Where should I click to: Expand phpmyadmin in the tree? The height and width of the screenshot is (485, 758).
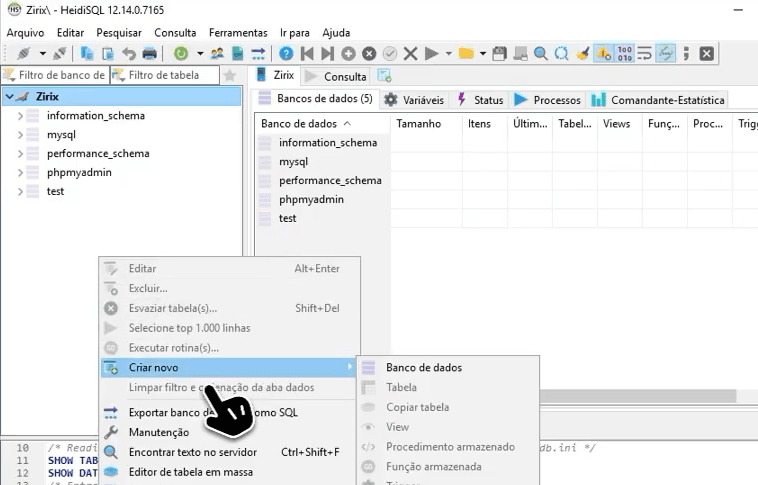20,173
